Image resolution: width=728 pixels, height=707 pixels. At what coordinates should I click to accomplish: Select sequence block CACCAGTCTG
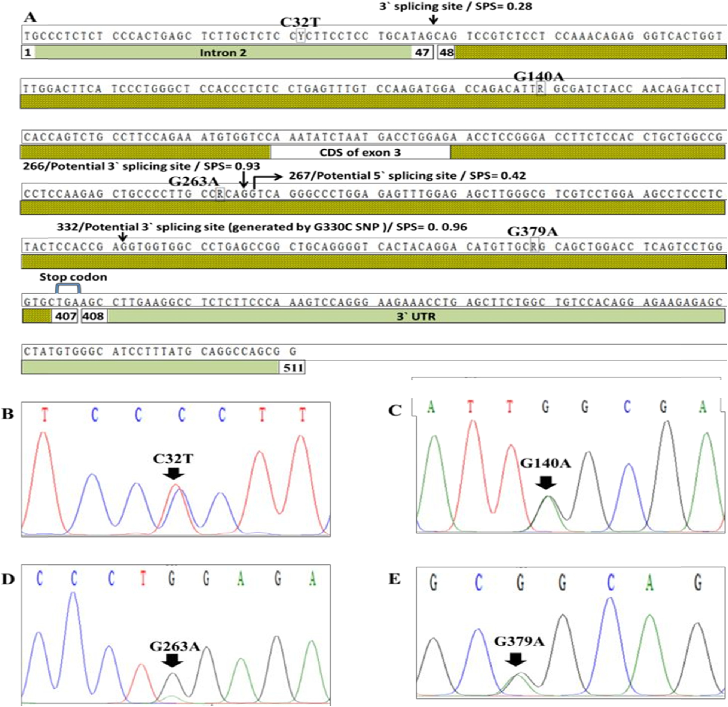(64, 137)
